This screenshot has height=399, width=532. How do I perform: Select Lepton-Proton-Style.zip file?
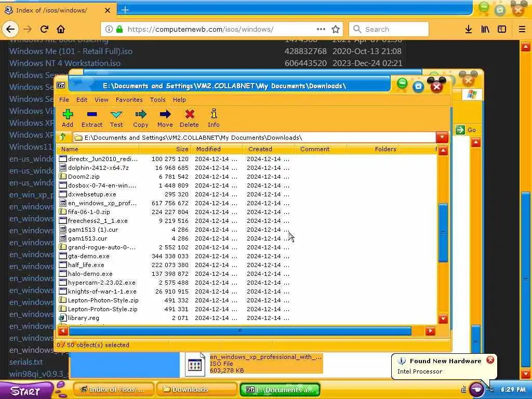point(103,309)
